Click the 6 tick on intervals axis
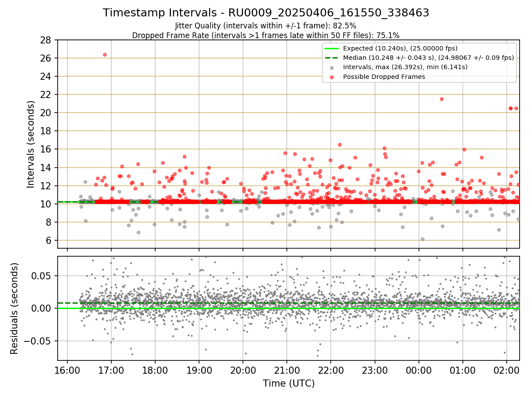The image size is (532, 399). [49, 240]
